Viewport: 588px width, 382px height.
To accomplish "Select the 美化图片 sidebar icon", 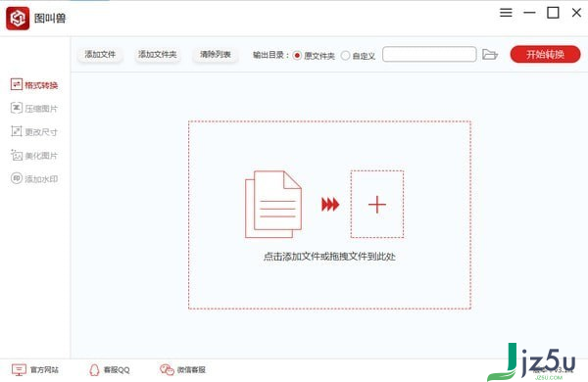I will pyautogui.click(x=16, y=155).
